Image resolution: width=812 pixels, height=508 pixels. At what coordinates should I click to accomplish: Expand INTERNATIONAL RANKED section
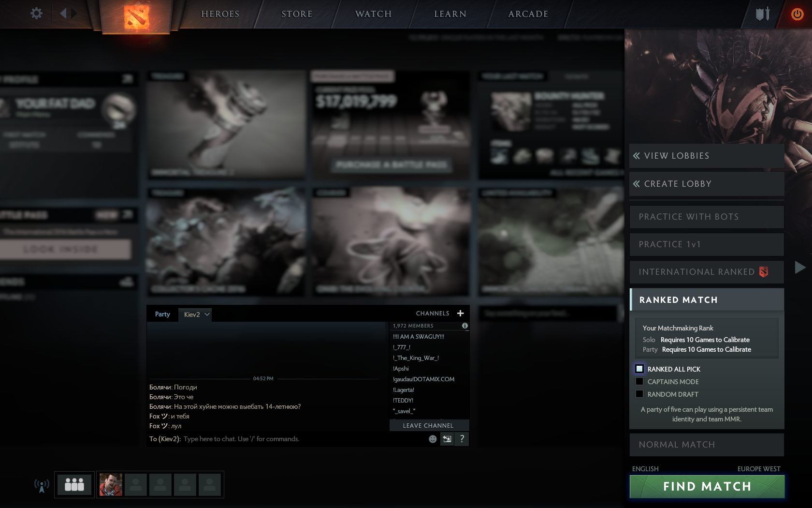coord(707,272)
